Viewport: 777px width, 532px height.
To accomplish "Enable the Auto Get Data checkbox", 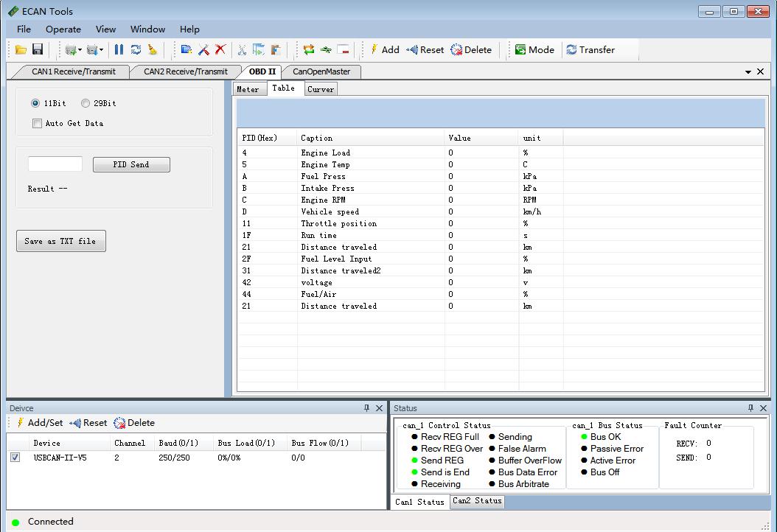I will coord(38,124).
